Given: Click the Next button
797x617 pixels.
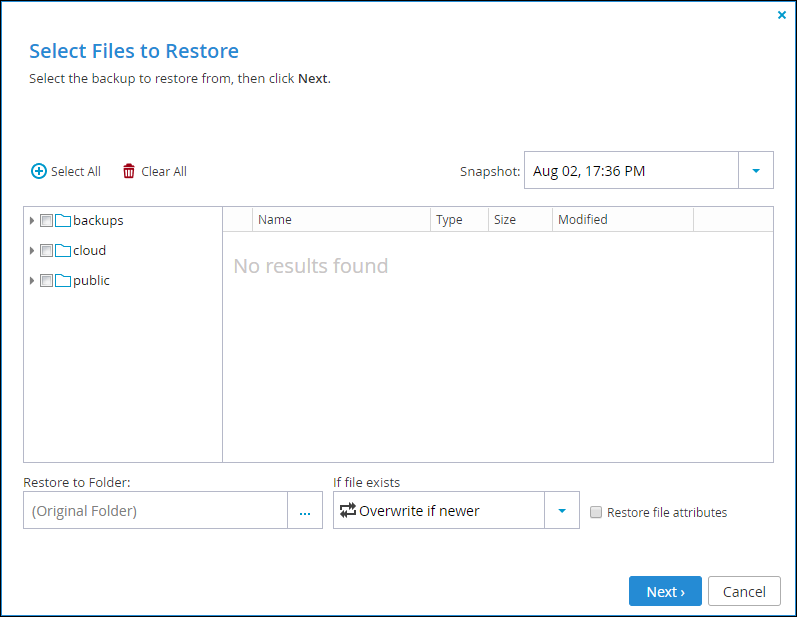Looking at the screenshot, I should tap(665, 591).
